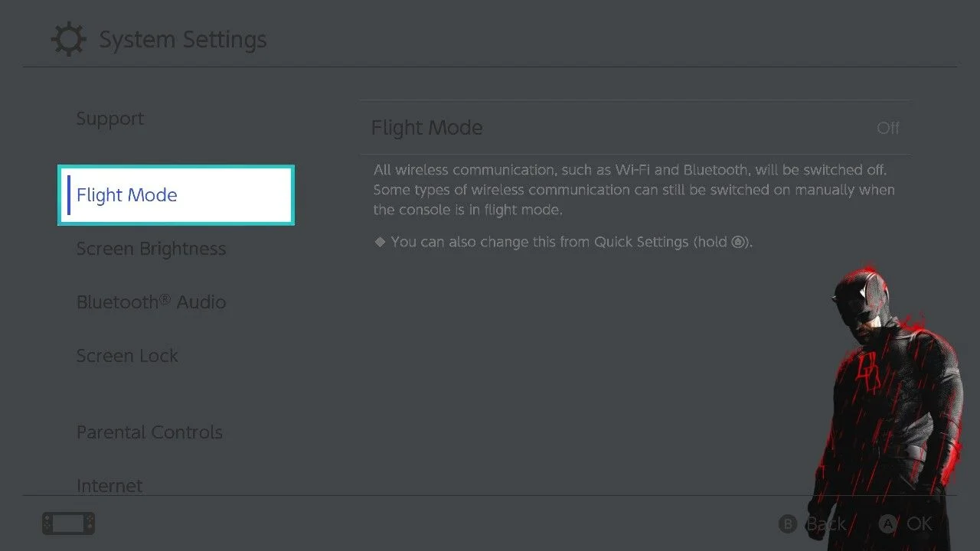Click the System Settings gear icon
The width and height of the screenshot is (980, 551).
click(68, 40)
